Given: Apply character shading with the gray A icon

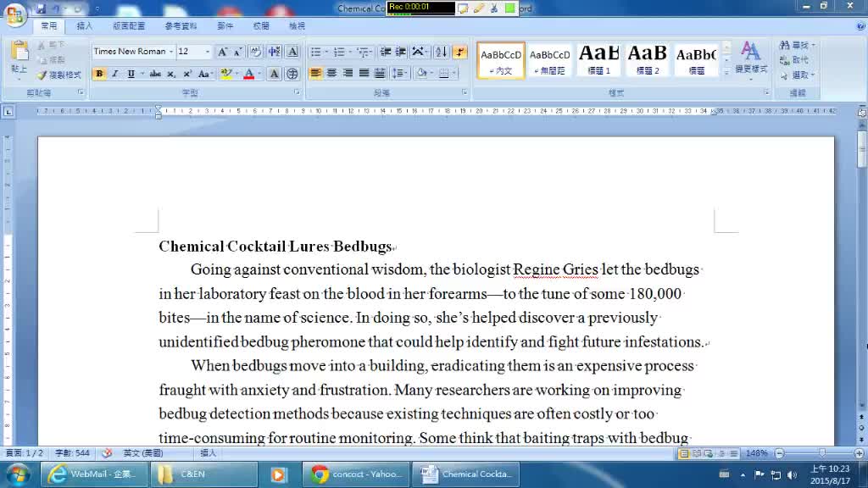Looking at the screenshot, I should click(x=274, y=74).
